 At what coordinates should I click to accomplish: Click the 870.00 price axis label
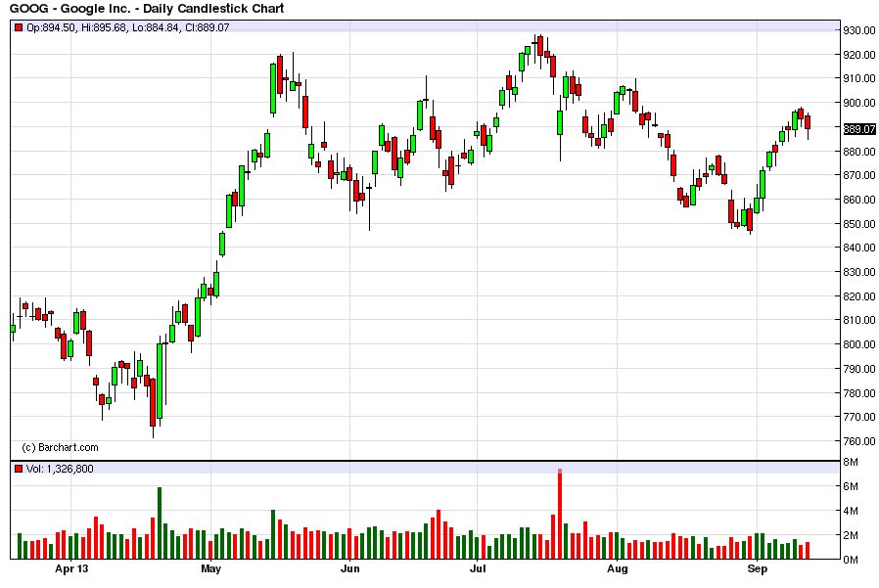pos(859,175)
